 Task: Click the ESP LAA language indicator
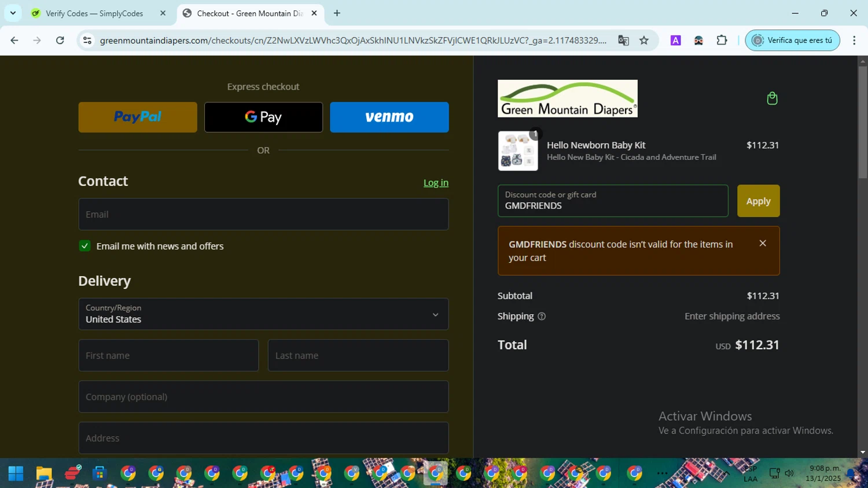(x=751, y=474)
